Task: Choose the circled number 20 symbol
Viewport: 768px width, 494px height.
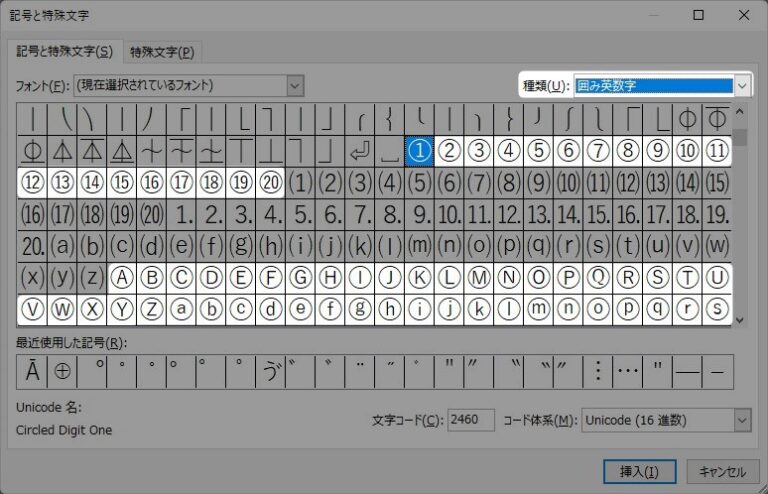Action: (x=270, y=182)
